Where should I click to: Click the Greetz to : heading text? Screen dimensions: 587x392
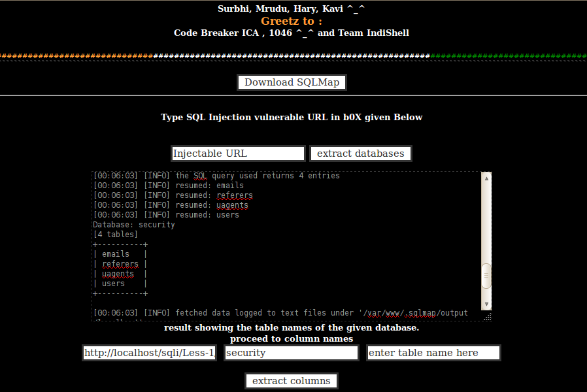coord(291,21)
